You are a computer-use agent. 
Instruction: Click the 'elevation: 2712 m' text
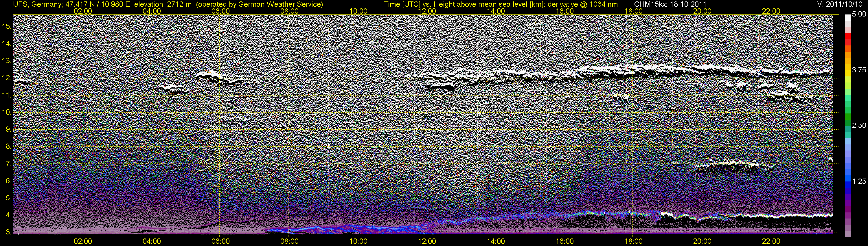pos(163,4)
